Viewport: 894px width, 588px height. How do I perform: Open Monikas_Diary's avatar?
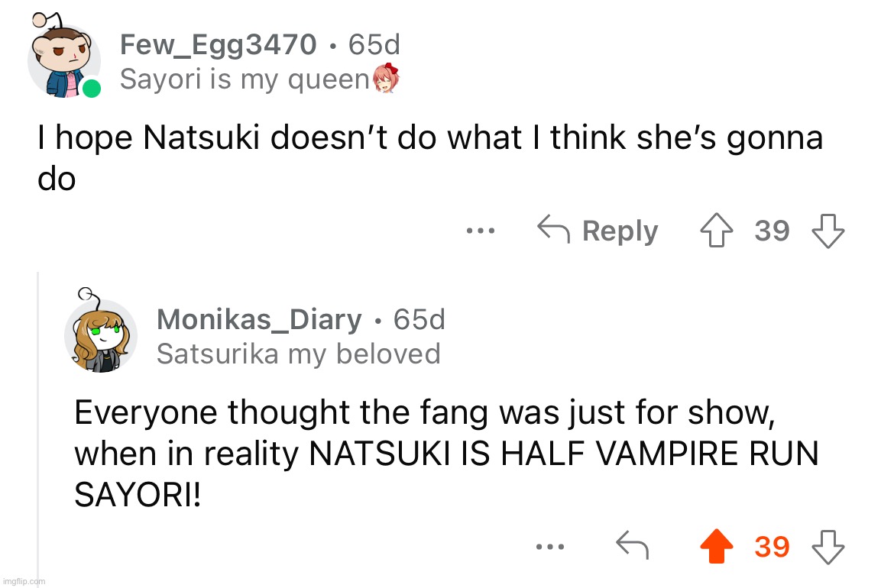tap(101, 334)
